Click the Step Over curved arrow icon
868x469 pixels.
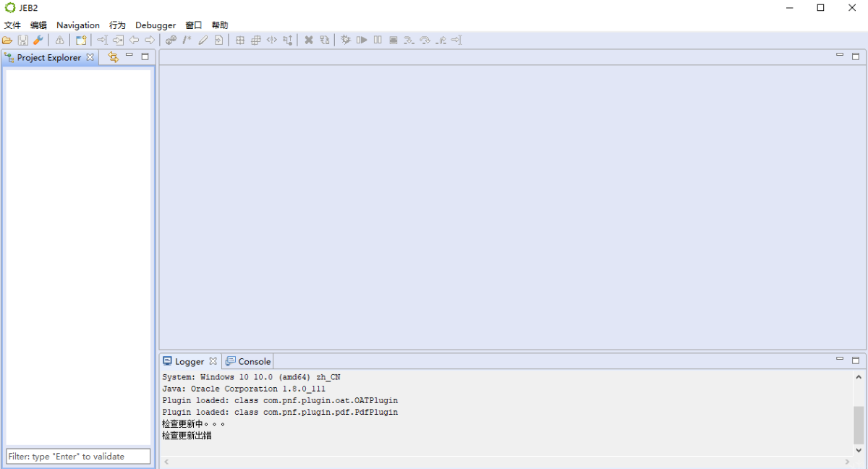pyautogui.click(x=425, y=41)
